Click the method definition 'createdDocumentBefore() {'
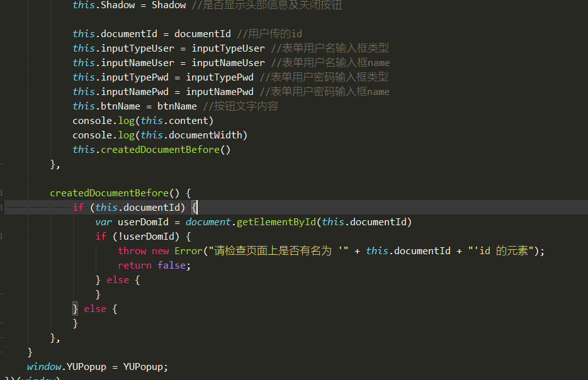Screen dimensions: 588x380 [120, 193]
